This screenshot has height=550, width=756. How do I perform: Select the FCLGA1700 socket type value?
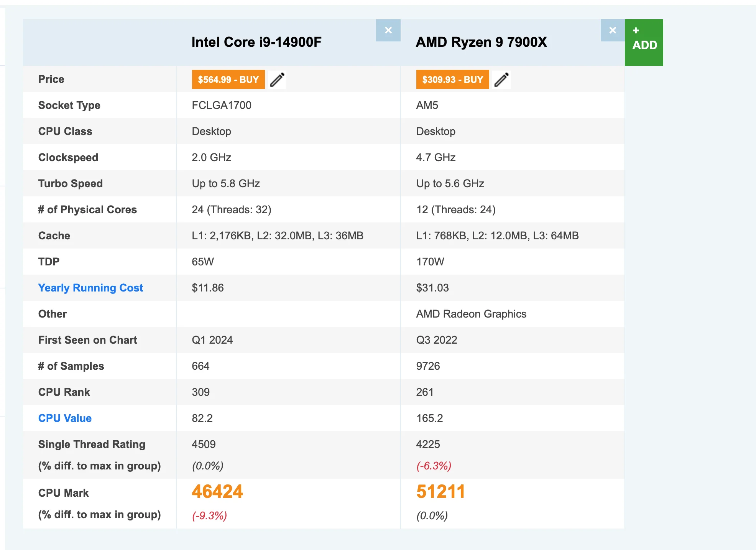[222, 105]
